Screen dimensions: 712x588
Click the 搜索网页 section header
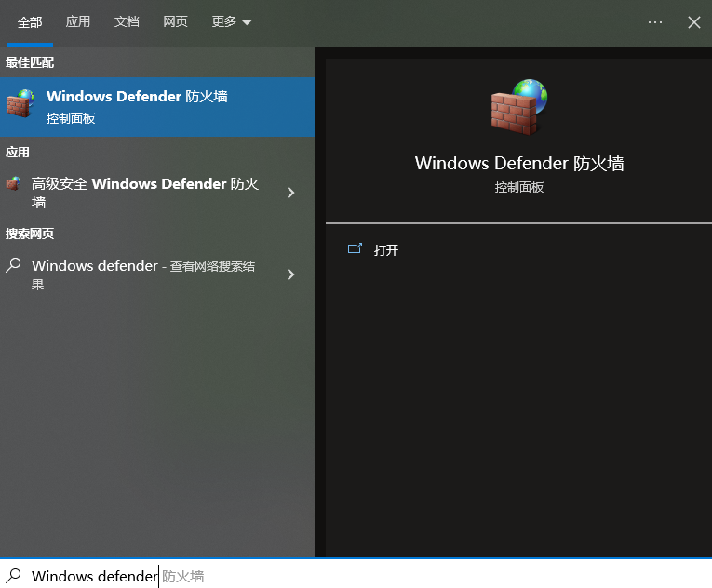click(30, 234)
